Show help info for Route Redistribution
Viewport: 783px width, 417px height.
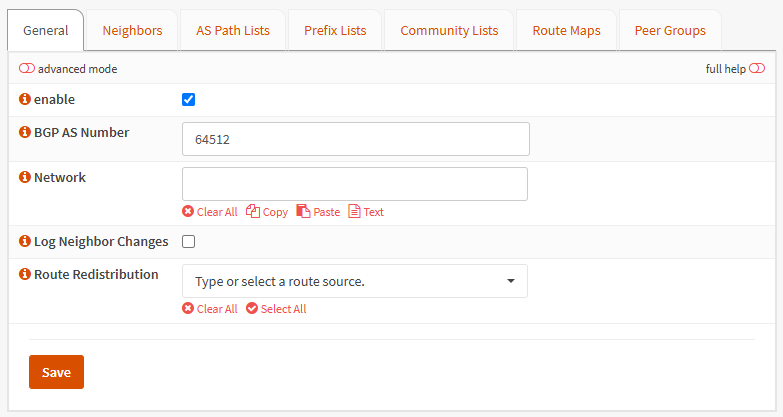tap(24, 274)
